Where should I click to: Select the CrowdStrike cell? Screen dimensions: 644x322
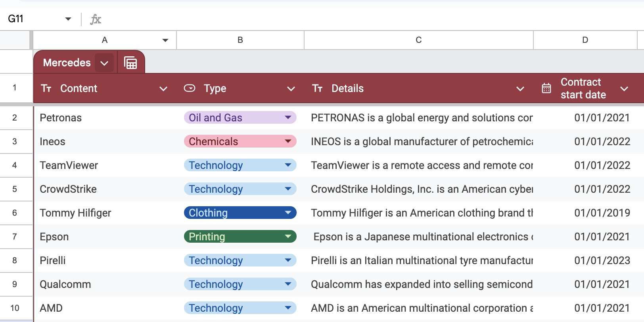coord(105,189)
